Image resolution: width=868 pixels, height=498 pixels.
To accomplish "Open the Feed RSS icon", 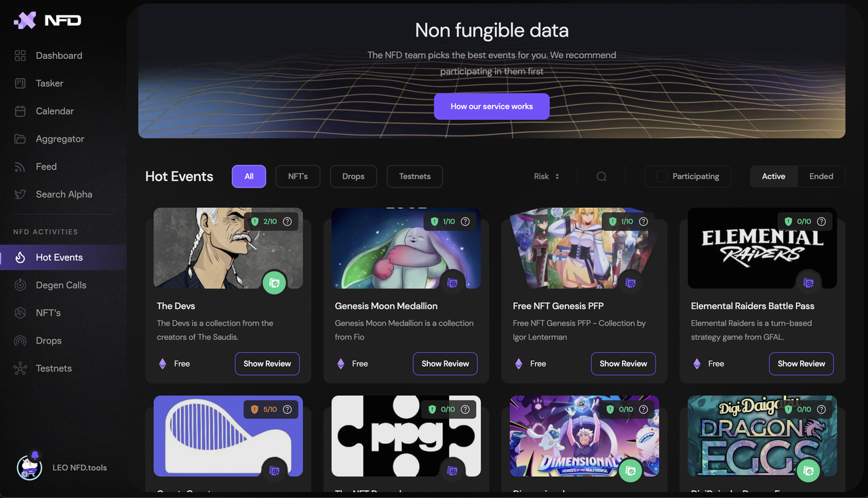I will click(20, 167).
